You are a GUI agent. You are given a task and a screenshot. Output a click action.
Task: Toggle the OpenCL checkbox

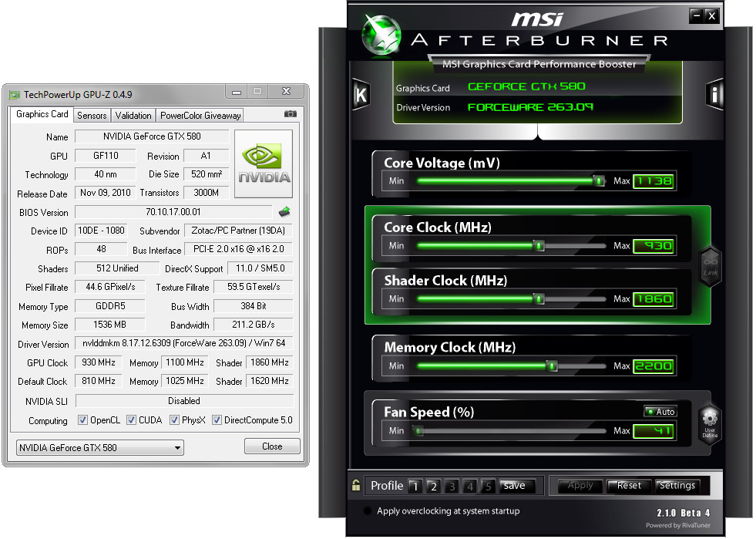(82, 419)
